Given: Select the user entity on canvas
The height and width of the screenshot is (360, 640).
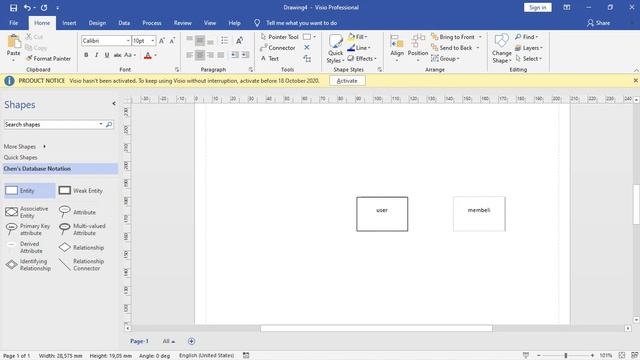Looking at the screenshot, I should 382,214.
